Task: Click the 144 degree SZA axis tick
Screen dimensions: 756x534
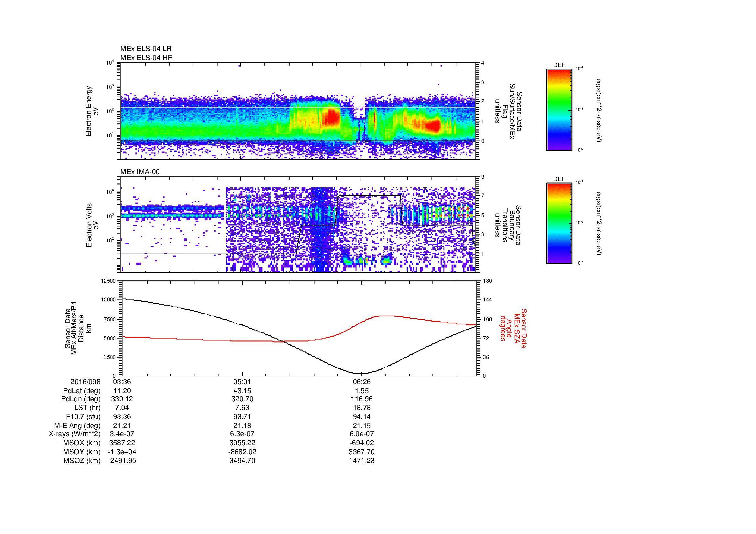Action: tap(488, 300)
